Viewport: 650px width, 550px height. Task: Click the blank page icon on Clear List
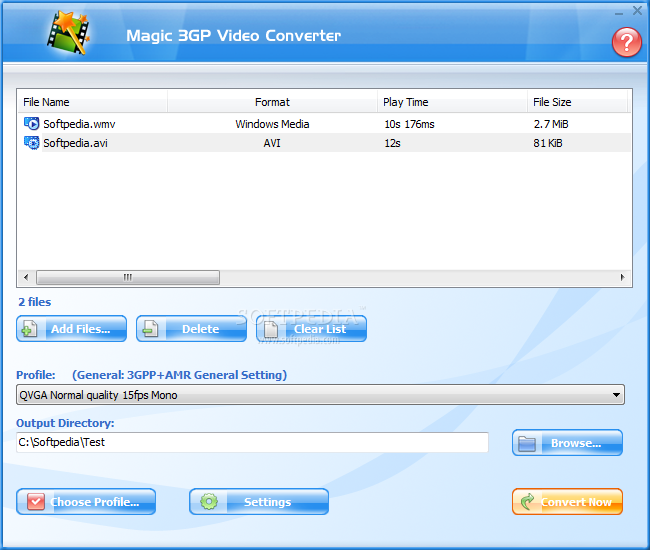tap(271, 330)
